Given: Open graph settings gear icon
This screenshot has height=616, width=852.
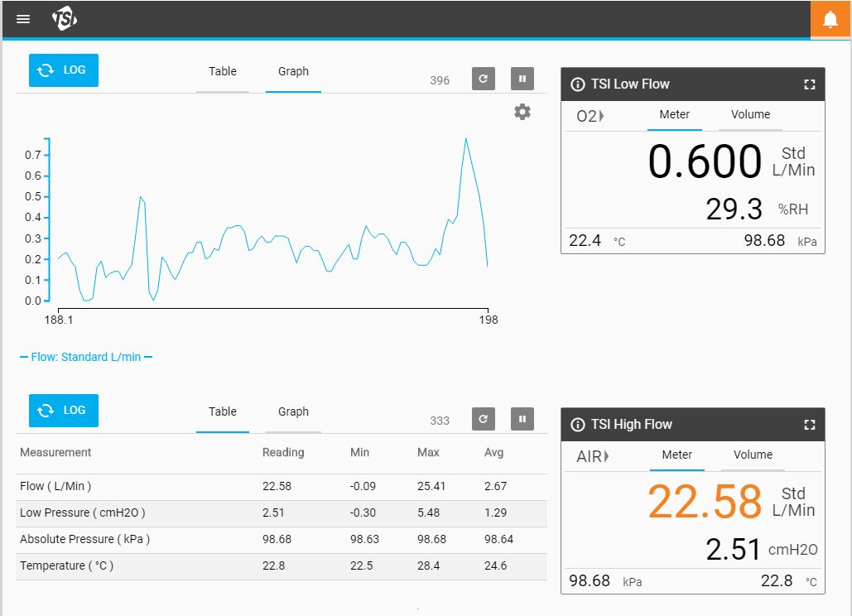Looking at the screenshot, I should click(522, 112).
